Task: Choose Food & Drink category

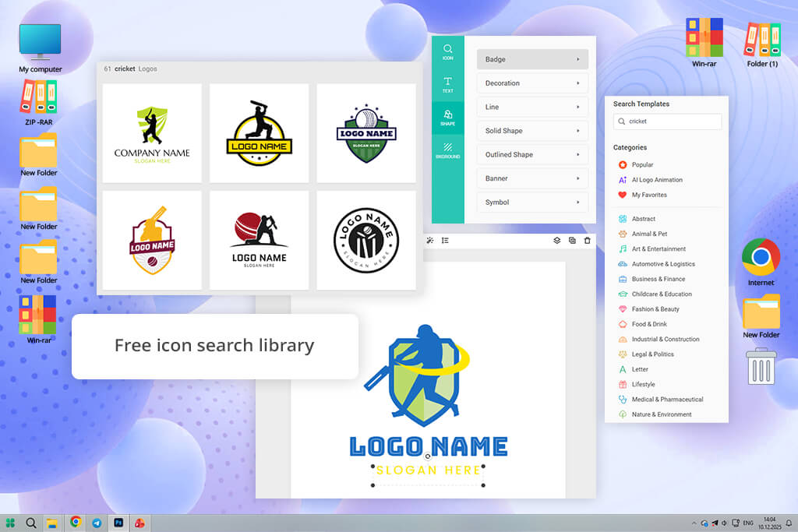Action: click(x=643, y=324)
